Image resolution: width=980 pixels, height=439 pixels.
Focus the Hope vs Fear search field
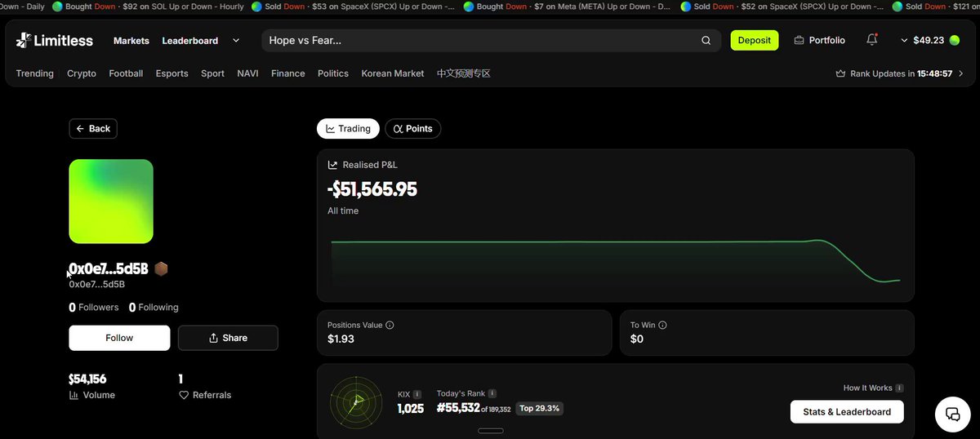pos(492,40)
